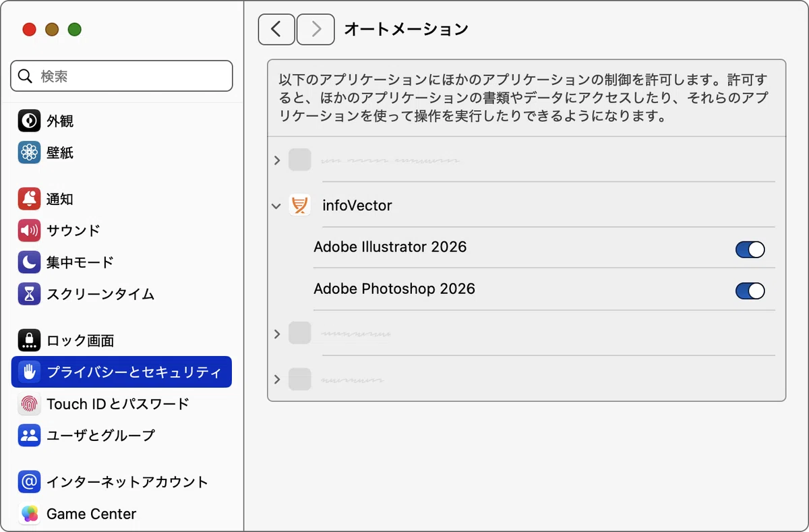Select インターネットアカウント in sidebar
The height and width of the screenshot is (532, 809).
(121, 481)
